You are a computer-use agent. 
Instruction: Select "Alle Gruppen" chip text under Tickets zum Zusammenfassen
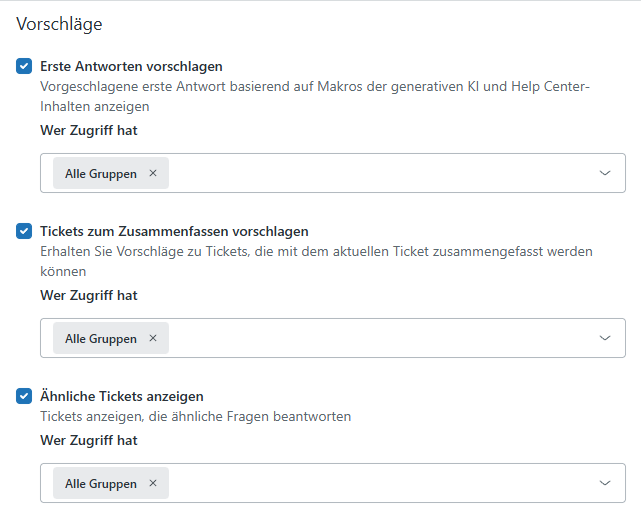tap(101, 338)
